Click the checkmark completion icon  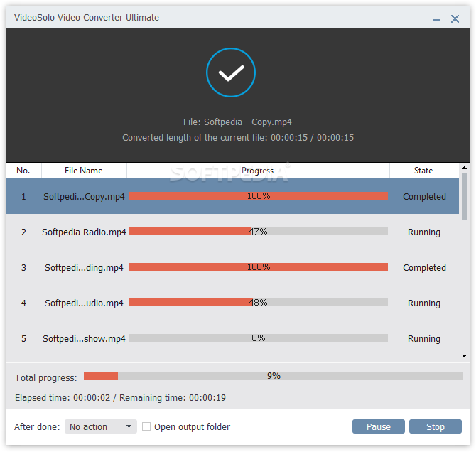[231, 72]
